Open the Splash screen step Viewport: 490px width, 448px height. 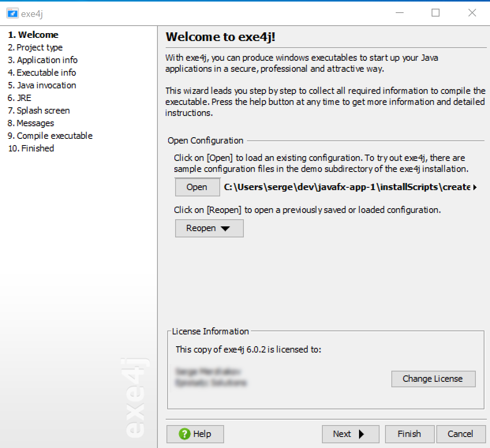tap(39, 110)
